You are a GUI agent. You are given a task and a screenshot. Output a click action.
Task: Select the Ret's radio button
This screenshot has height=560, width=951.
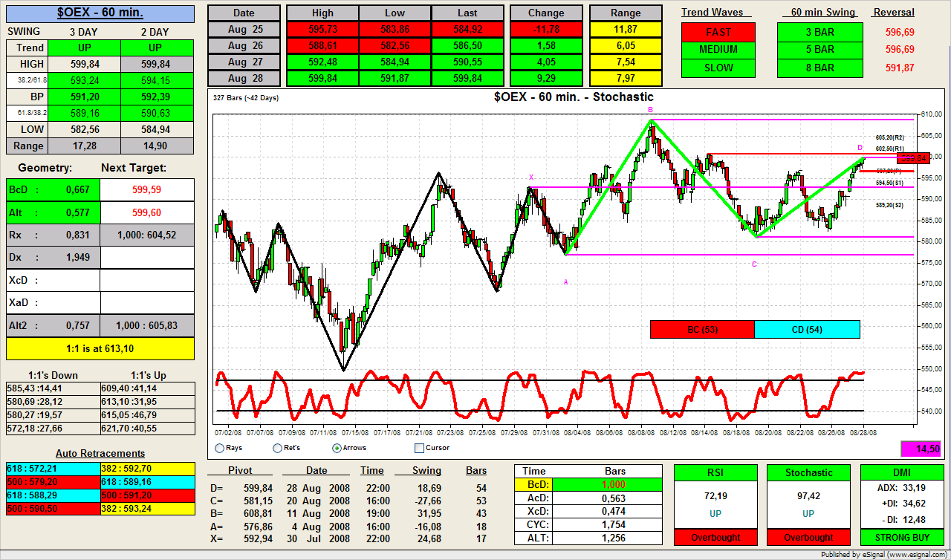[277, 448]
